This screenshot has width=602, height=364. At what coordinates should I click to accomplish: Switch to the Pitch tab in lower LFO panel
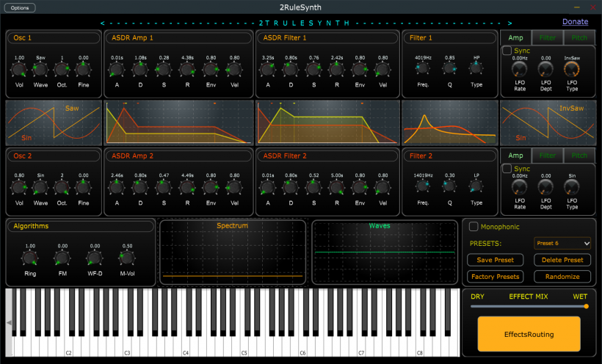(579, 155)
